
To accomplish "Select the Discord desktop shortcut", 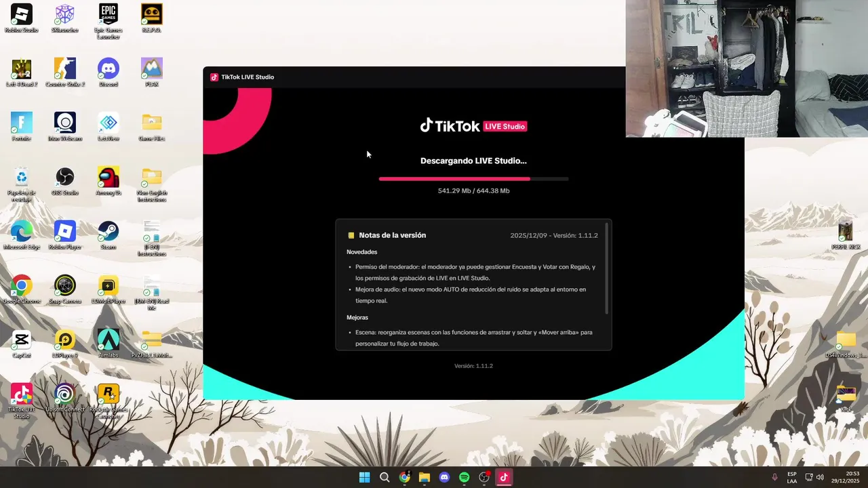I will pos(108,73).
